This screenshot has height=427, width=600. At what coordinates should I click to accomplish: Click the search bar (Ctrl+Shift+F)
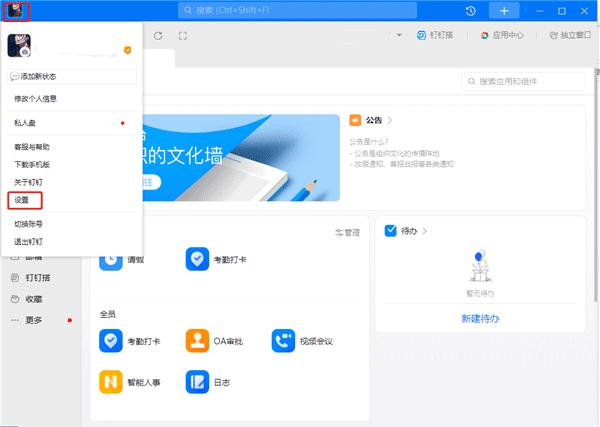click(x=297, y=10)
